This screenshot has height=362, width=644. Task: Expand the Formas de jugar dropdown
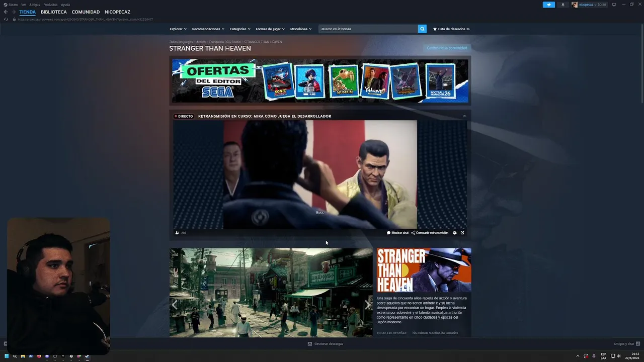coord(270,29)
